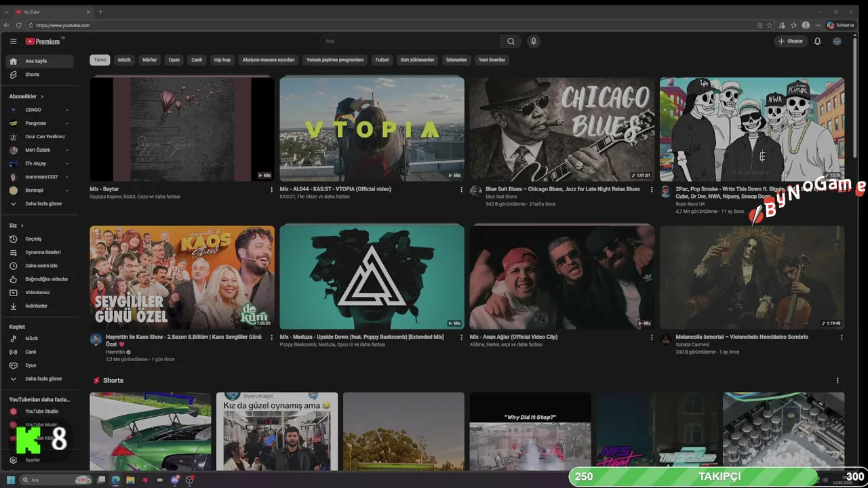Open browser three-dot settings menu
The image size is (868, 488).
(x=817, y=25)
